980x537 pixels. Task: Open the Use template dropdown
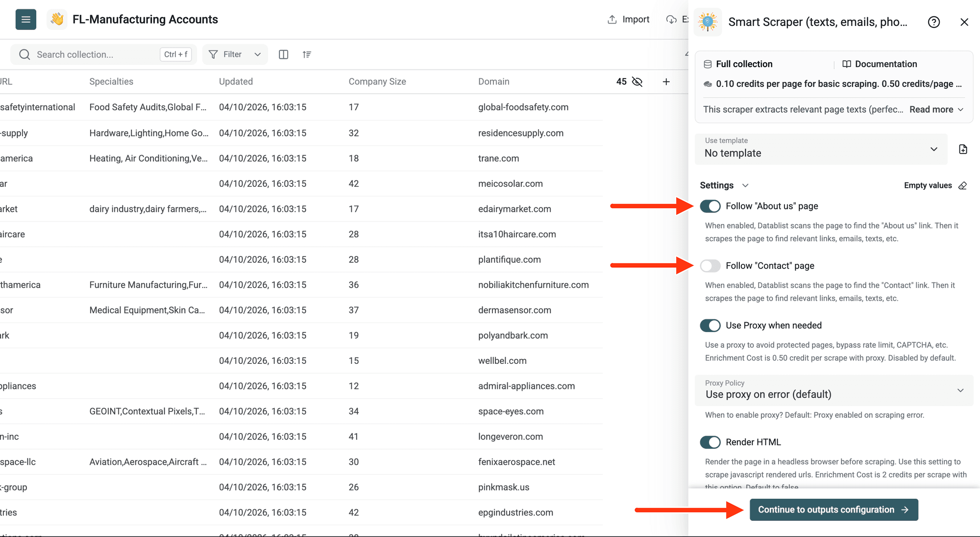coord(821,149)
